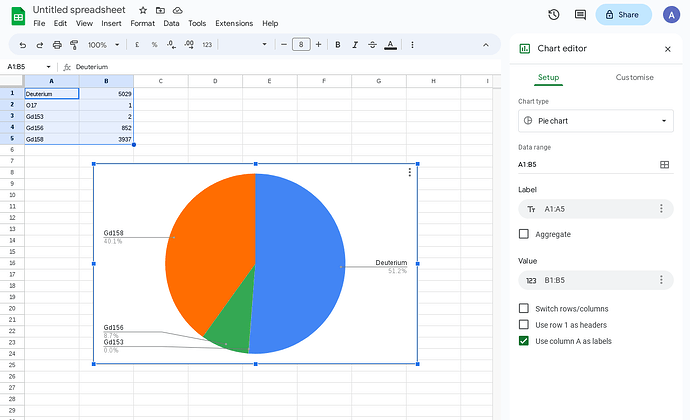
Task: Decrease font size with minus
Action: [284, 44]
